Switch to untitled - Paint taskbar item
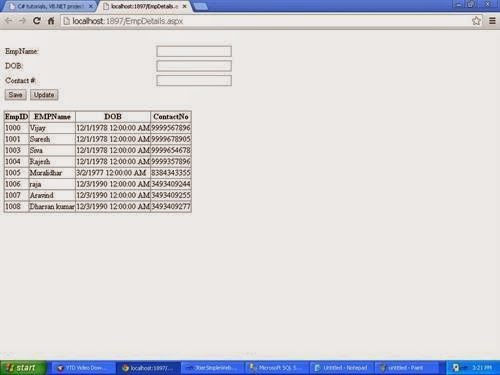The height and width of the screenshot is (375, 500). [x=407, y=368]
